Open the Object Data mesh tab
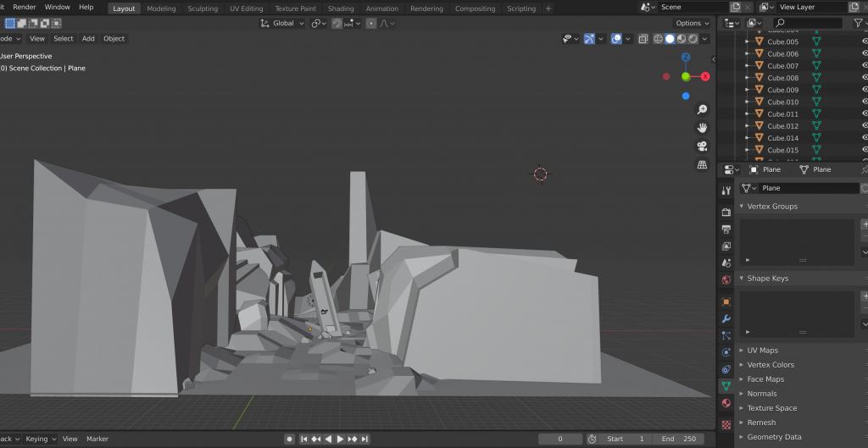Viewport: 868px width, 448px height. tap(726, 386)
